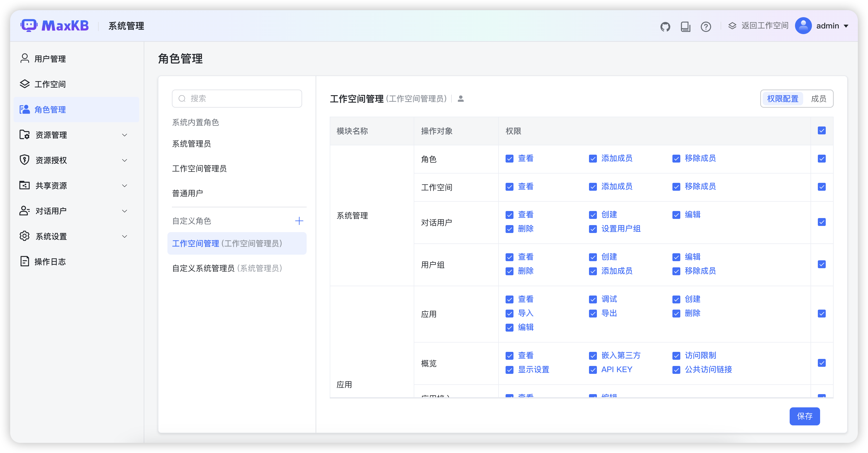Click 返回工作空间 in the top bar
868x453 pixels.
[764, 26]
